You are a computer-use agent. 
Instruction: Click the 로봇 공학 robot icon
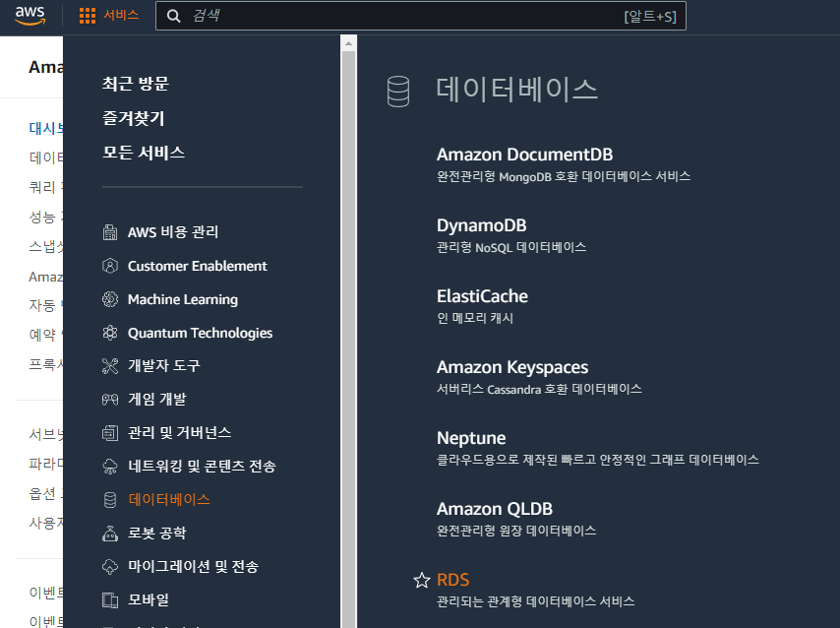pos(110,534)
